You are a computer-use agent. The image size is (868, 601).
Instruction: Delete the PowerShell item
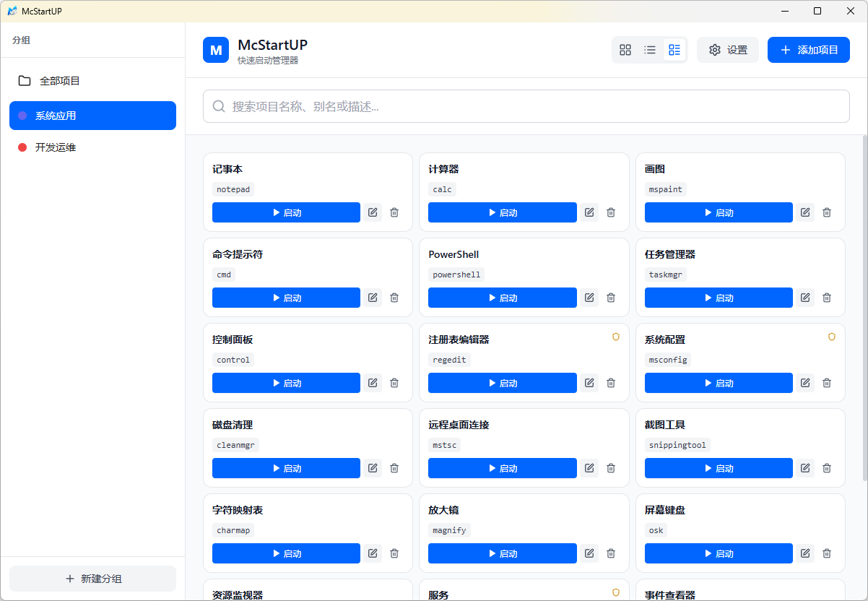(x=611, y=298)
